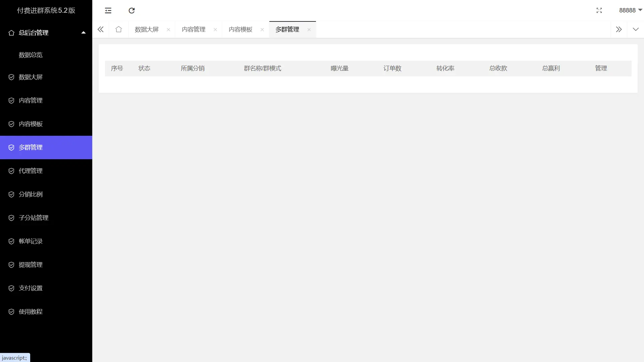Close the 内容管理 tab
Viewport: 644px width, 362px height.
215,29
